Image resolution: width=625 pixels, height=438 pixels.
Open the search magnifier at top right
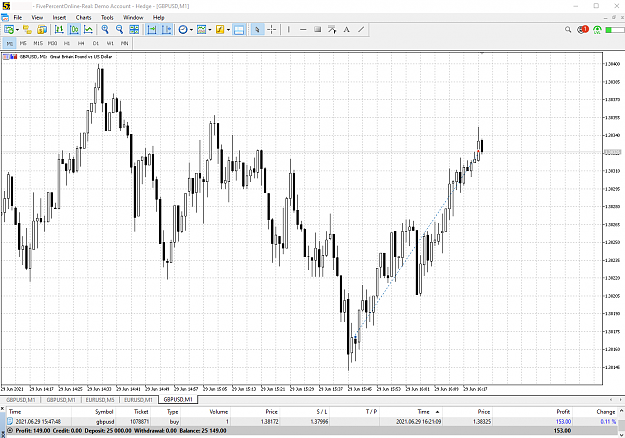pyautogui.click(x=568, y=29)
